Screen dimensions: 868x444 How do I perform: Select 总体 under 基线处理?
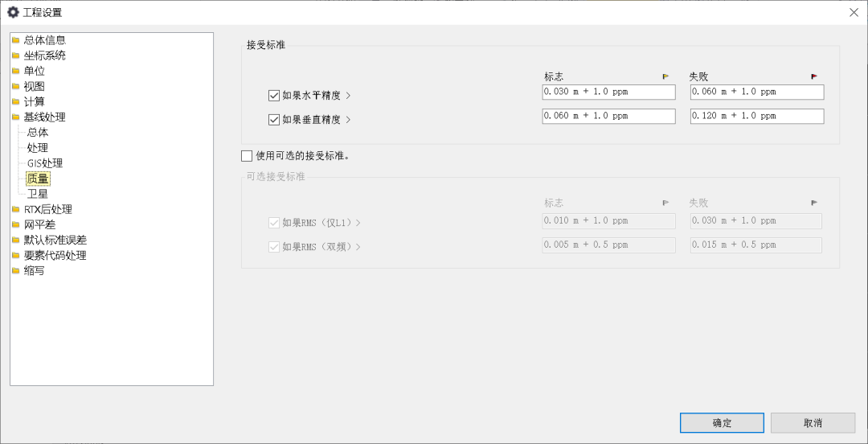coord(38,133)
